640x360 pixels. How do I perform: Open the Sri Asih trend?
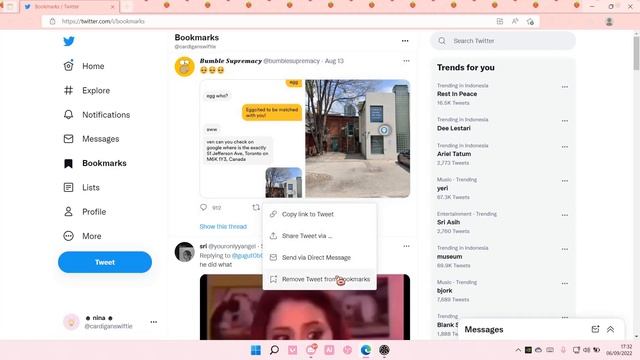[x=448, y=222]
